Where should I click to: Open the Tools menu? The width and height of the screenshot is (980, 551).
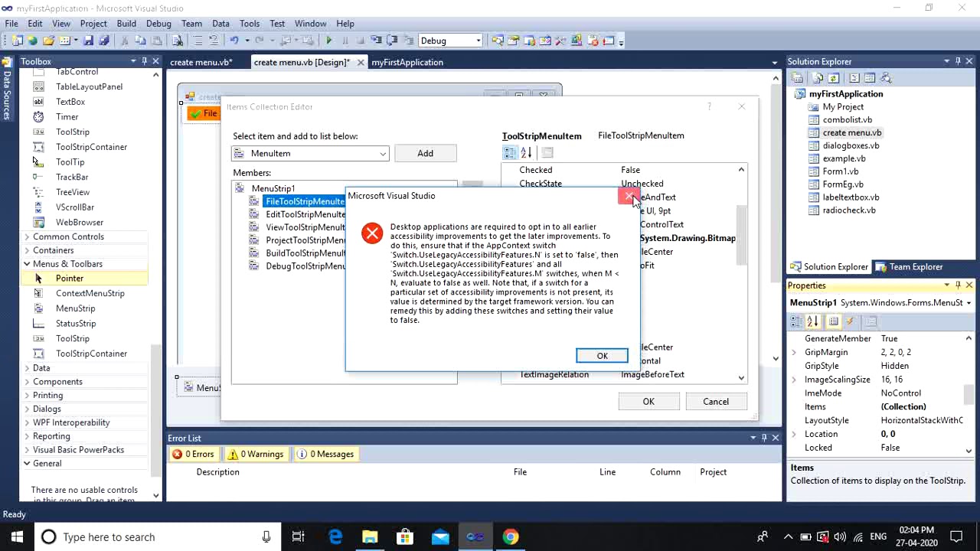pyautogui.click(x=250, y=24)
